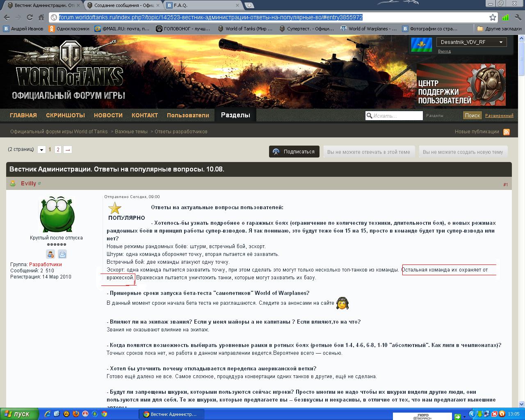Open the page-jump dropdown near pagination
The height and width of the screenshot is (420, 525).
tap(41, 150)
